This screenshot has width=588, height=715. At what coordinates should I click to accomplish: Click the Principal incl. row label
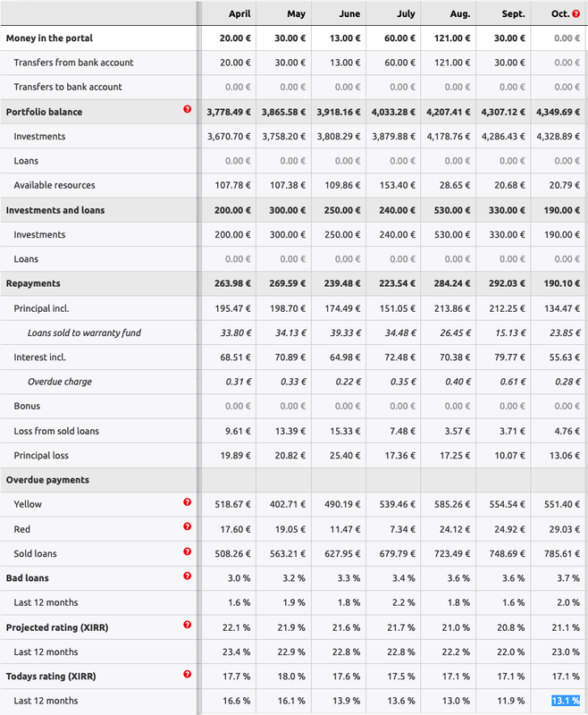tap(41, 308)
